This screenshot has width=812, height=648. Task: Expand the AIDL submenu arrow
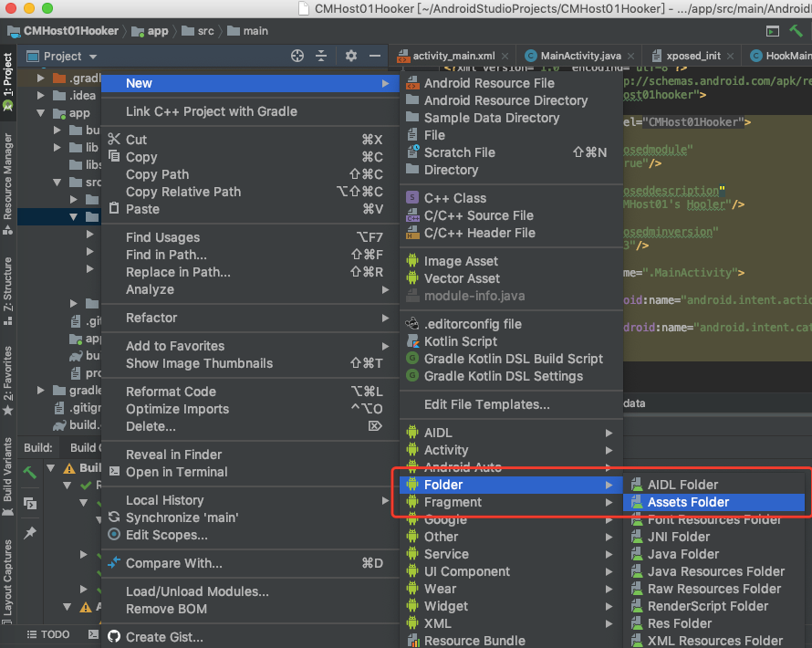coord(609,433)
